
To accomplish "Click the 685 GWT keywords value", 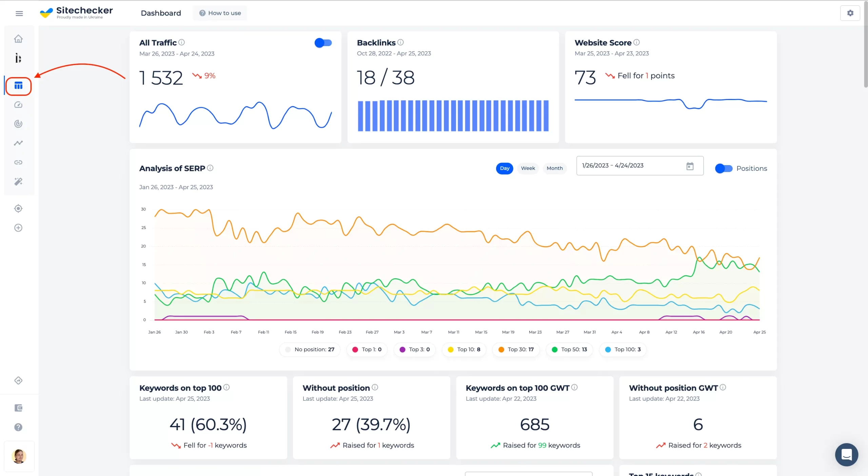I will coord(535,424).
